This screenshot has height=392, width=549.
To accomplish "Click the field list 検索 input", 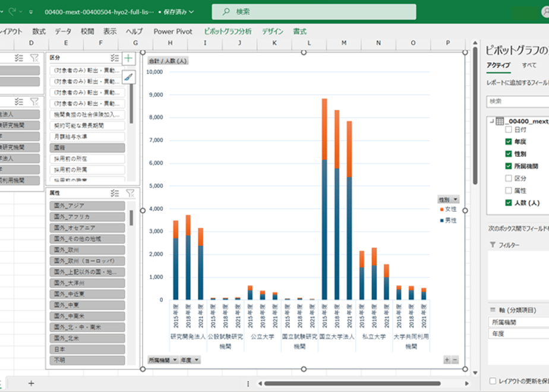I will 518,102.
